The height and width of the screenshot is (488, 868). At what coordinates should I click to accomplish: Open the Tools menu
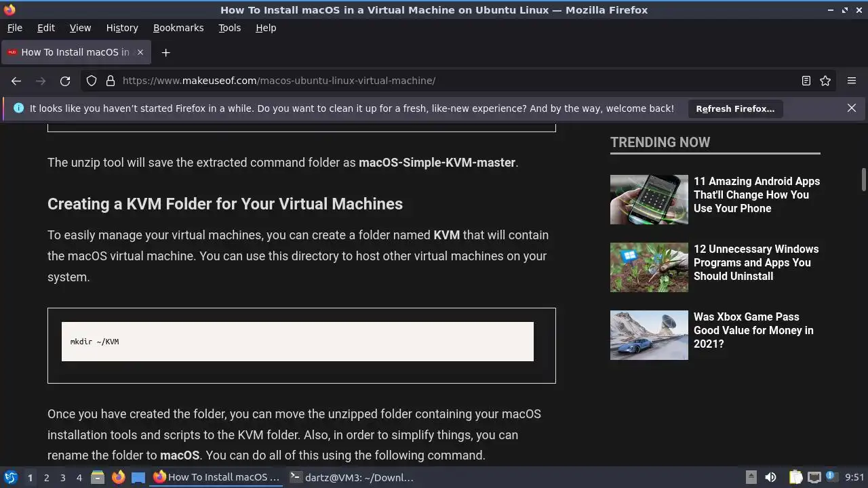pos(230,28)
